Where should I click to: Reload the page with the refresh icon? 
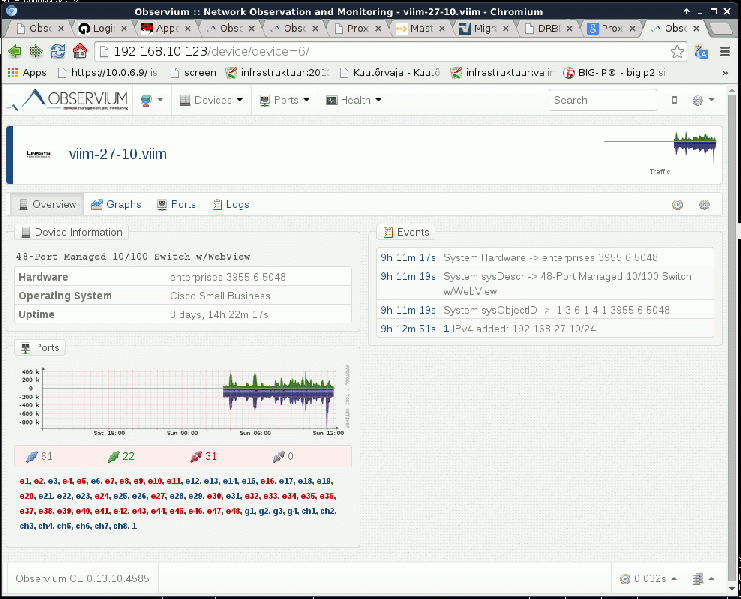pos(58,51)
